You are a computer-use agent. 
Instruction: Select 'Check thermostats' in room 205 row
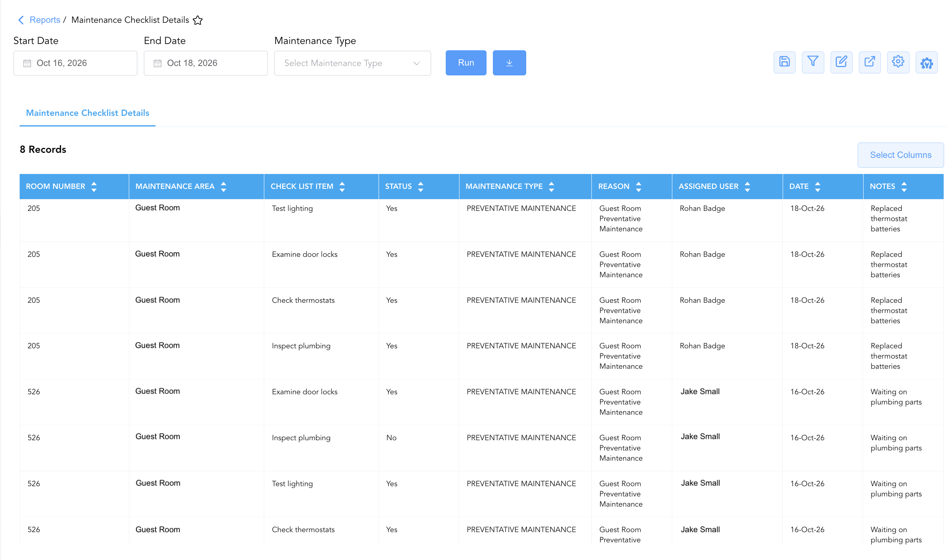point(303,300)
